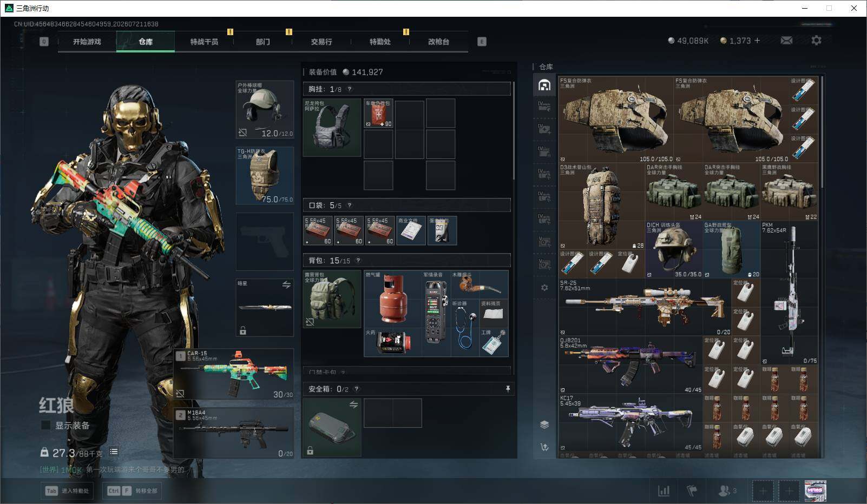The image size is (867, 504).
Task: Switch to the 仓库 tab
Action: coord(146,42)
